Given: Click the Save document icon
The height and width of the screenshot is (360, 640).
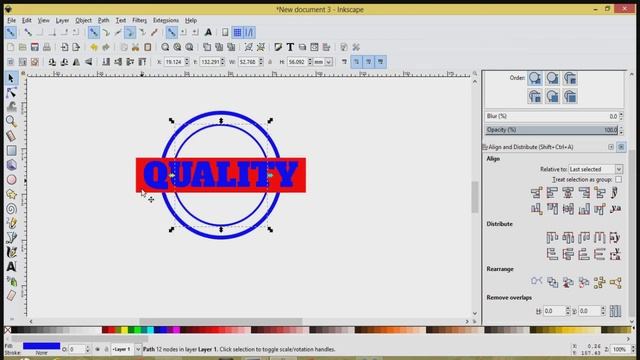Looking at the screenshot, I should click(x=35, y=47).
